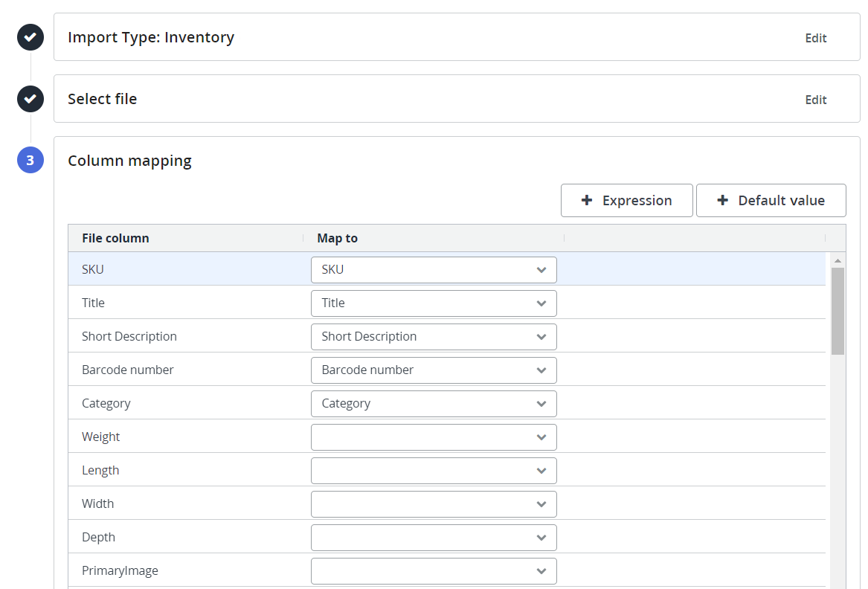Edit the Select file step
The image size is (868, 589).
815,100
